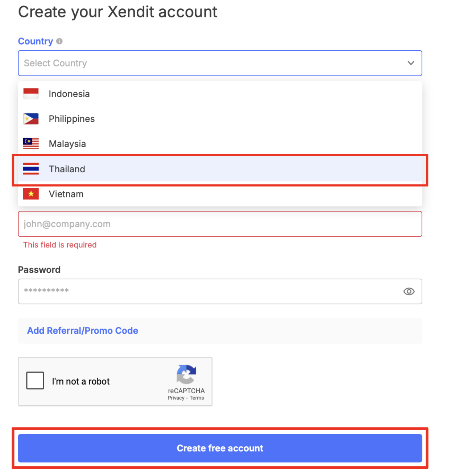This screenshot has width=451, height=476.
Task: Click the Indonesia flag icon
Action: coord(31,94)
